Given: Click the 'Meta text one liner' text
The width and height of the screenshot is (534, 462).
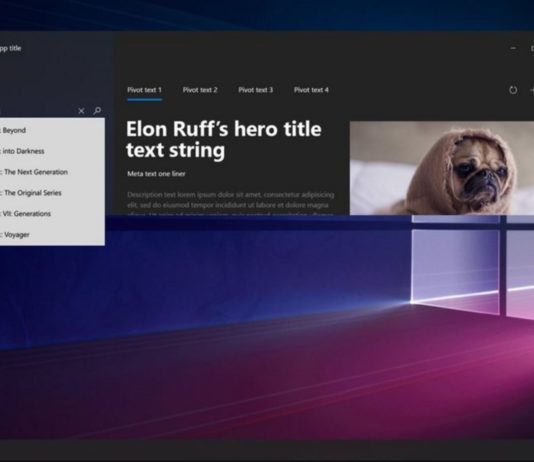Looking at the screenshot, I should pos(156,174).
